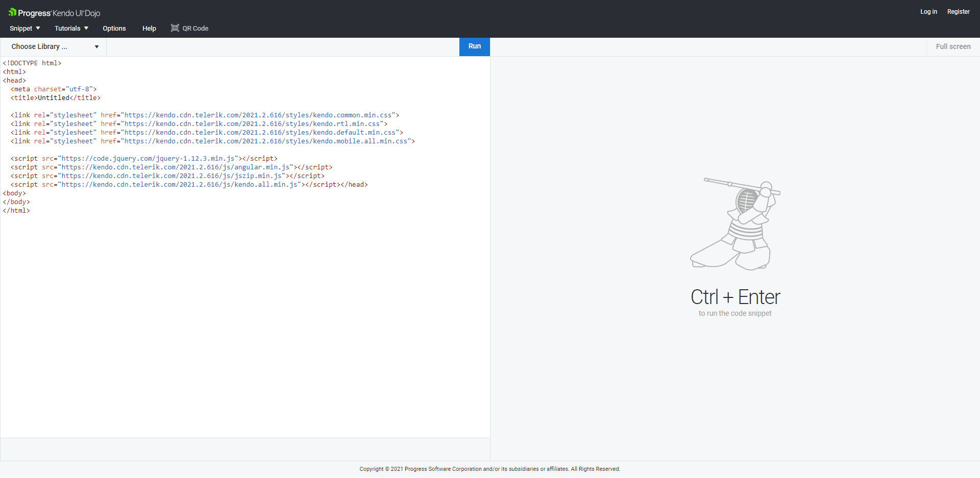The image size is (980, 478).
Task: Click the Register link
Action: [958, 12]
